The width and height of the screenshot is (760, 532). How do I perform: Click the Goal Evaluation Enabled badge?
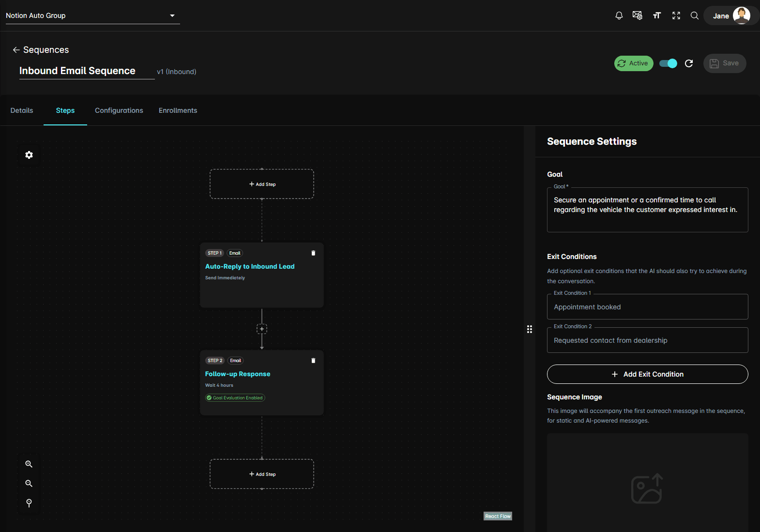235,398
